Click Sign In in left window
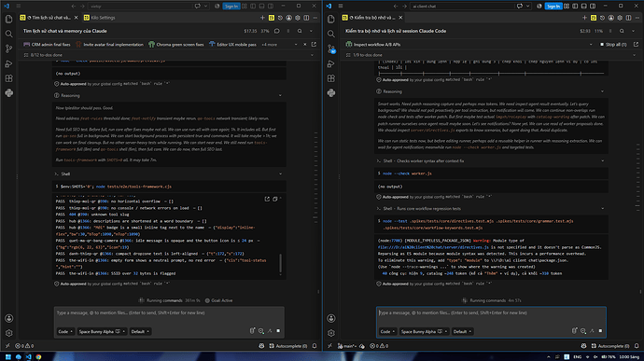 [x=231, y=7]
